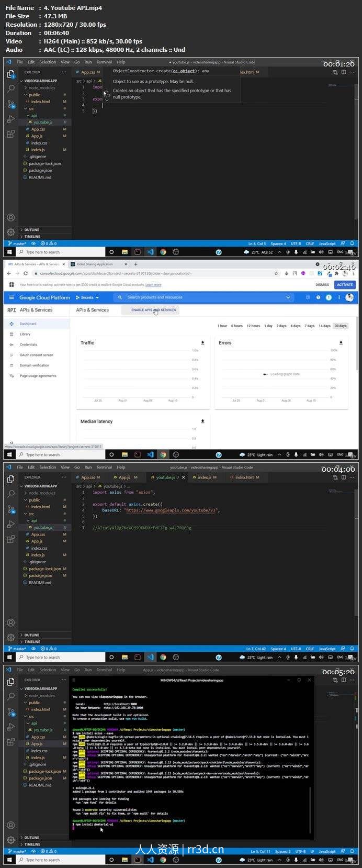Click the Chrome reload button
The height and width of the screenshot is (868, 362).
(x=26, y=273)
